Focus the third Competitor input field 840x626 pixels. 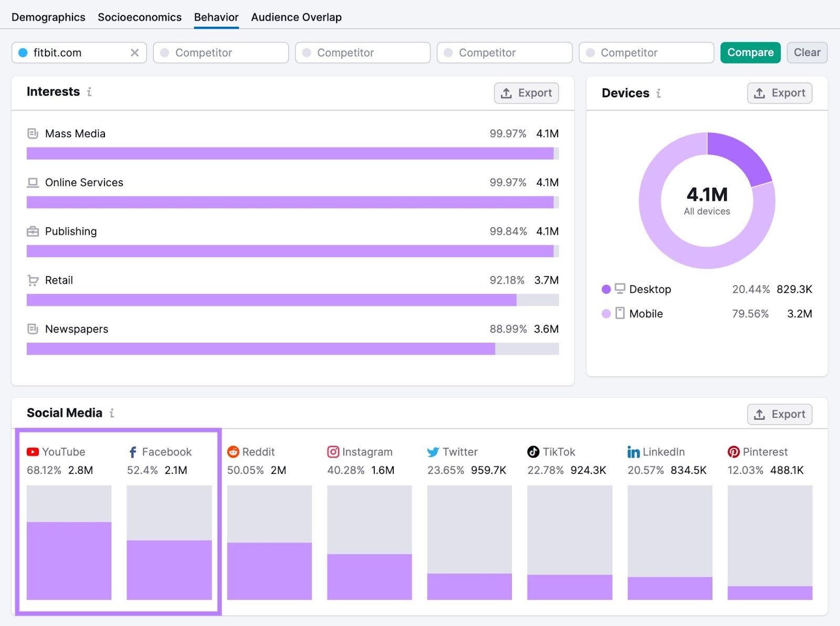tap(505, 52)
